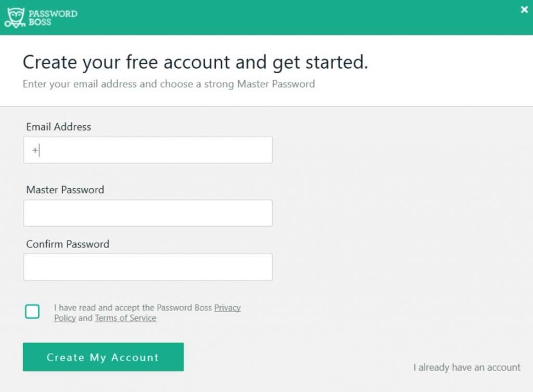Image resolution: width=533 pixels, height=392 pixels.
Task: Click the Create your free account heading
Action: pos(195,62)
